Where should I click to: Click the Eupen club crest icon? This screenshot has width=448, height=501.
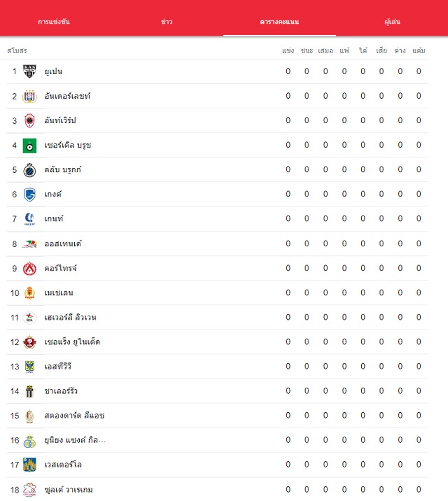click(29, 71)
